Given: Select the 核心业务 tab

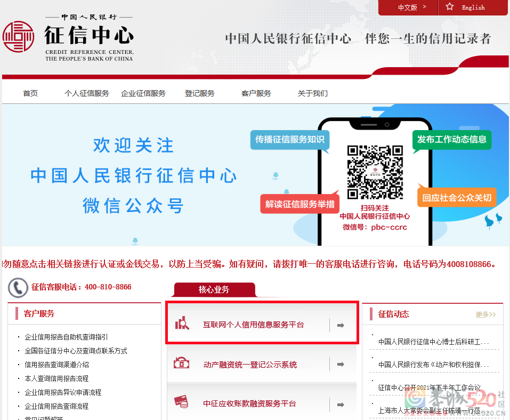Looking at the screenshot, I should point(214,289).
